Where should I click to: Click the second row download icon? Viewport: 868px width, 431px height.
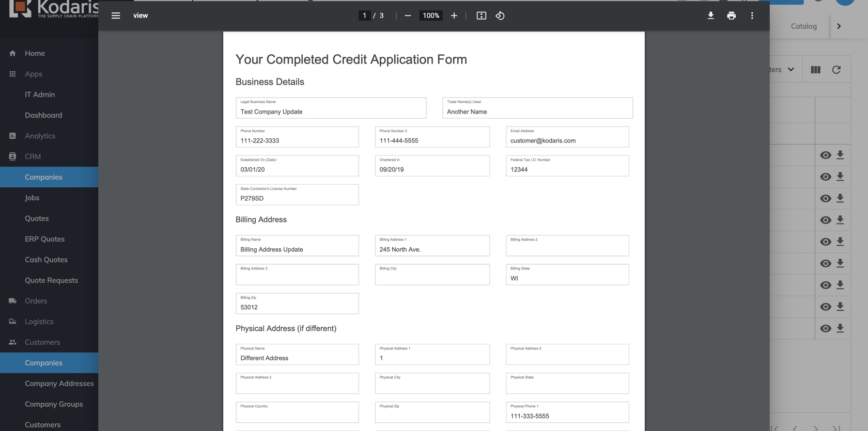point(840,177)
